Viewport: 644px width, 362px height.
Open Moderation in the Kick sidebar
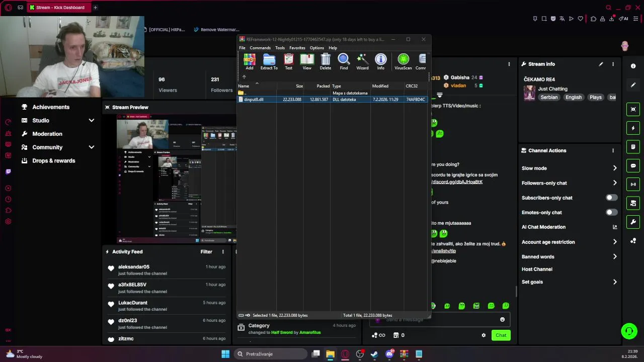point(47,134)
